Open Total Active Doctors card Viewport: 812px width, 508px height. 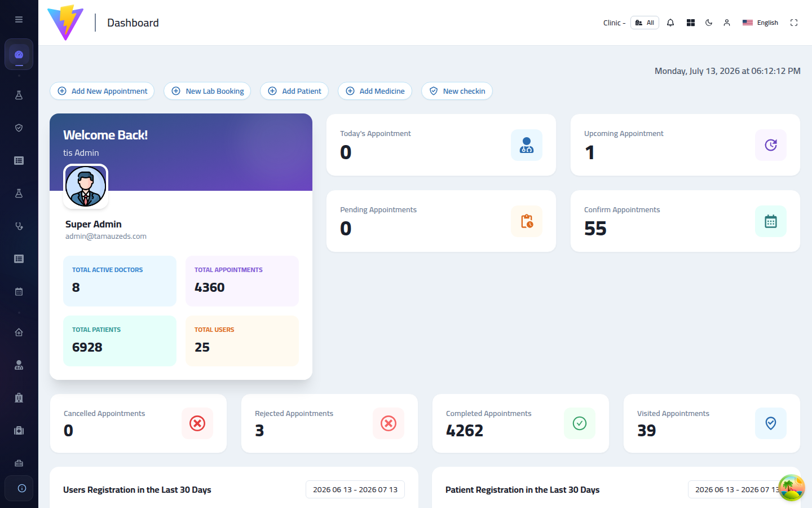coord(120,281)
